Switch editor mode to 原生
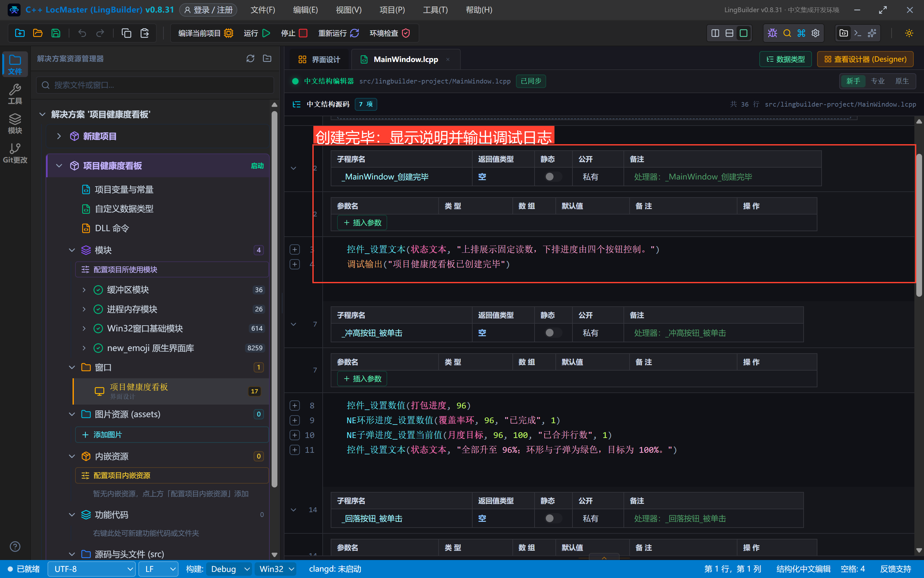The width and height of the screenshot is (924, 578). [x=902, y=81]
